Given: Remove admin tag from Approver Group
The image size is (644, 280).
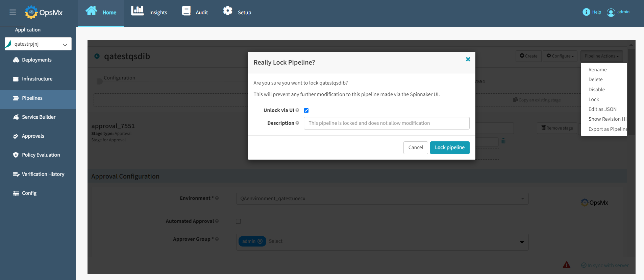Looking at the screenshot, I should [260, 241].
